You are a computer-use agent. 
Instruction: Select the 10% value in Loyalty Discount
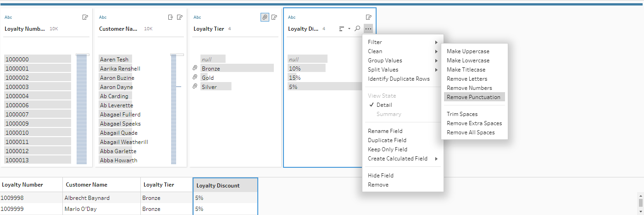[x=295, y=68]
